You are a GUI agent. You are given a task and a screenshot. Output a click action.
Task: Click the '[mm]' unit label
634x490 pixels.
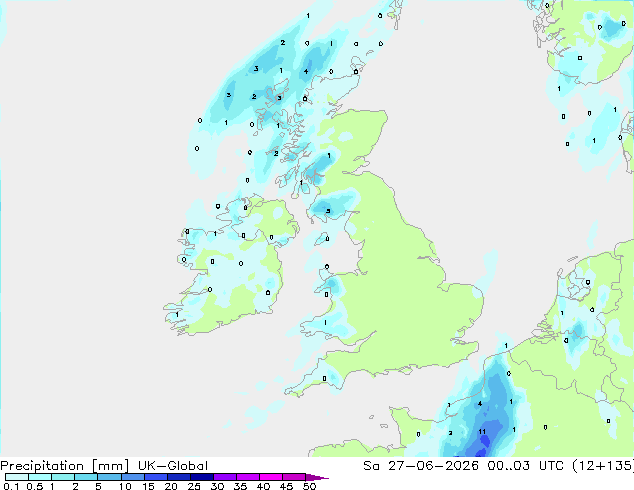pos(110,466)
